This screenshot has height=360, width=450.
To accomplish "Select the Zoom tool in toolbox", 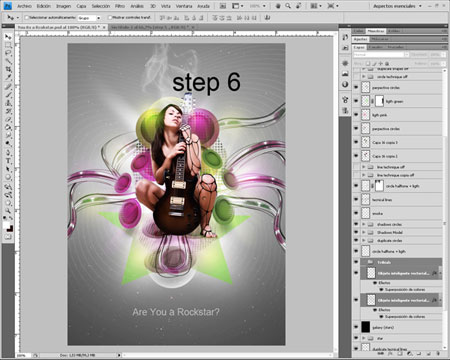I will [8, 211].
